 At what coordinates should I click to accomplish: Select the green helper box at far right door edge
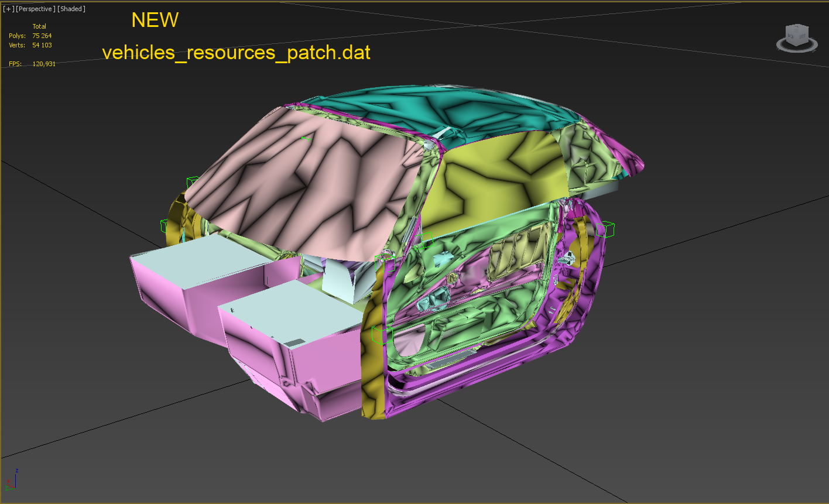pos(605,229)
